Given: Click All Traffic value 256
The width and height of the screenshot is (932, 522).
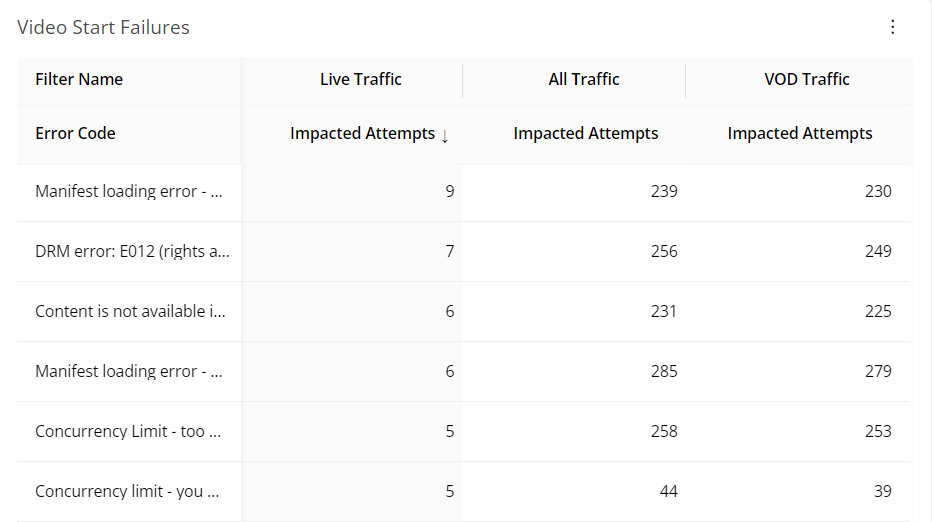Looking at the screenshot, I should pos(664,251).
